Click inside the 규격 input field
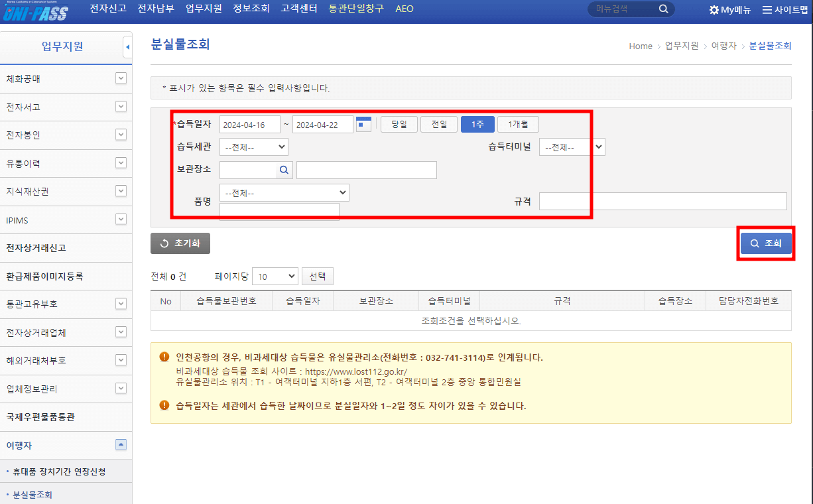Image resolution: width=813 pixels, height=504 pixels. (x=663, y=201)
